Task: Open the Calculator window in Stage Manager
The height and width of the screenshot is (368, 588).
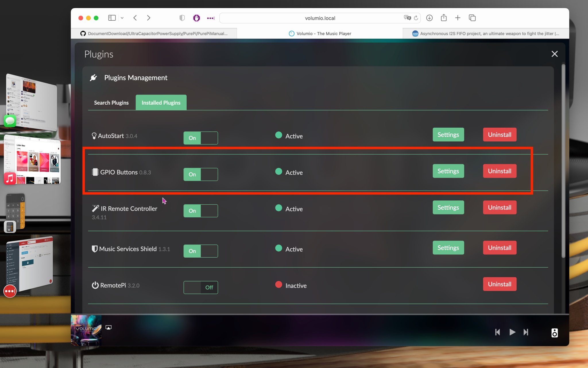Action: tap(15, 212)
